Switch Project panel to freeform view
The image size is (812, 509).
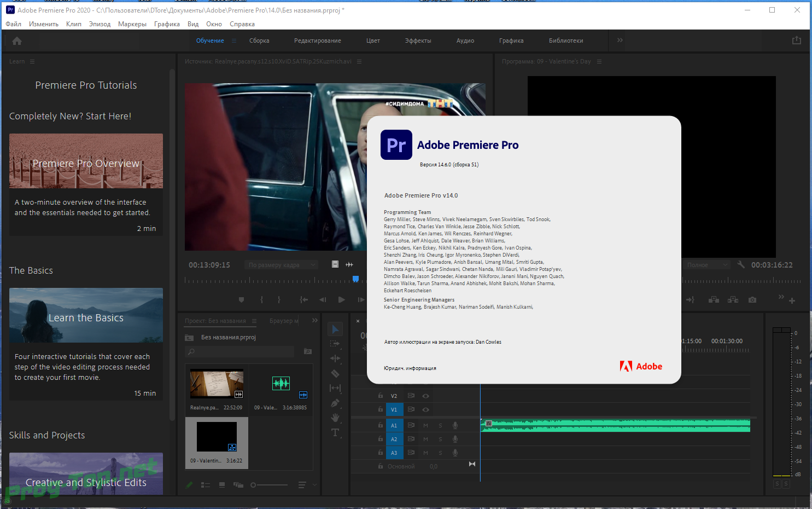(238, 485)
